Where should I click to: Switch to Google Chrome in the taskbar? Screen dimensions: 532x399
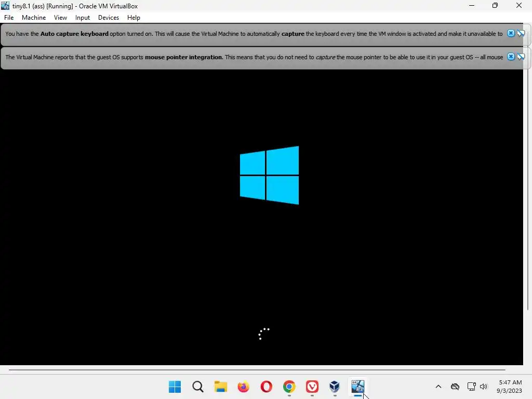[289, 387]
